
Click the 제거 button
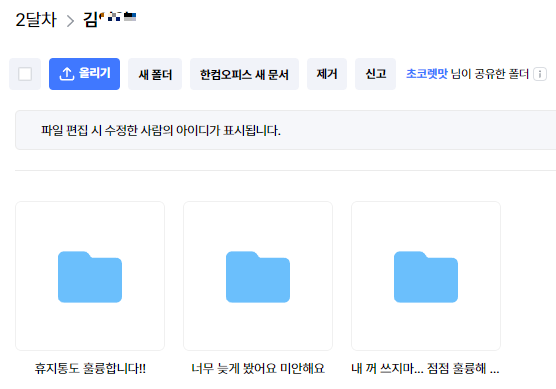327,74
